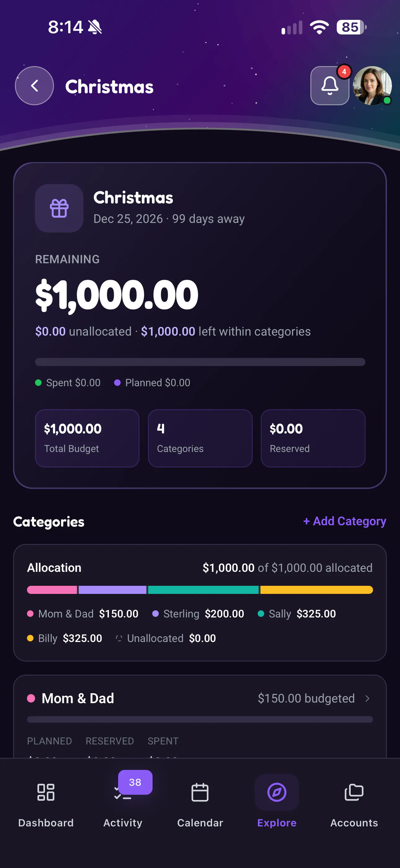Tap the Christmas gift icon

click(x=59, y=208)
